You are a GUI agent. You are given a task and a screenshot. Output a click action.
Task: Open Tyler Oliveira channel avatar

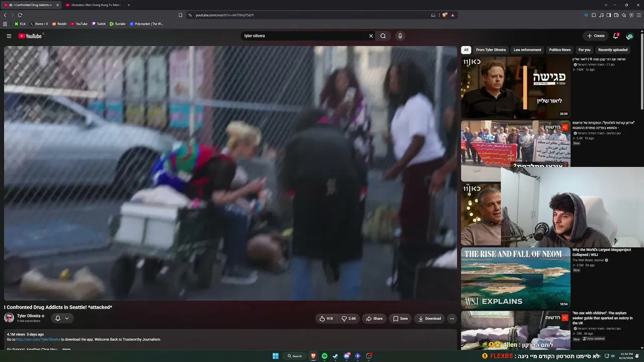coord(9,318)
